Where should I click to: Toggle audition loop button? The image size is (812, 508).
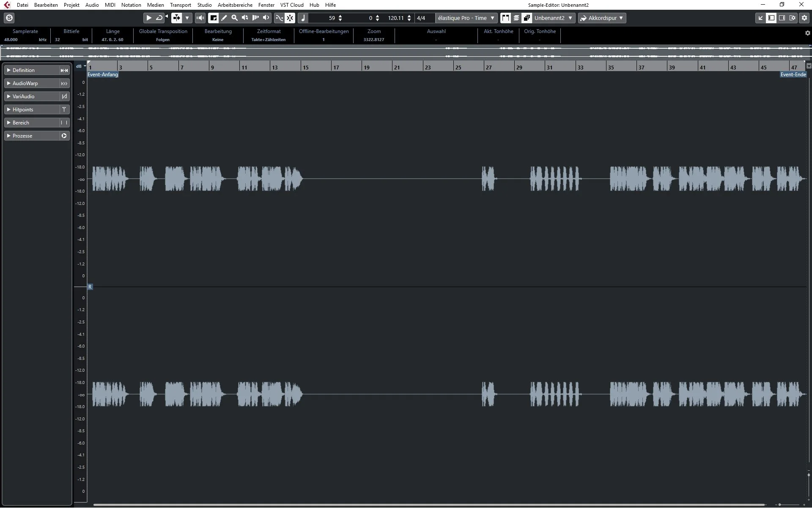coord(159,18)
